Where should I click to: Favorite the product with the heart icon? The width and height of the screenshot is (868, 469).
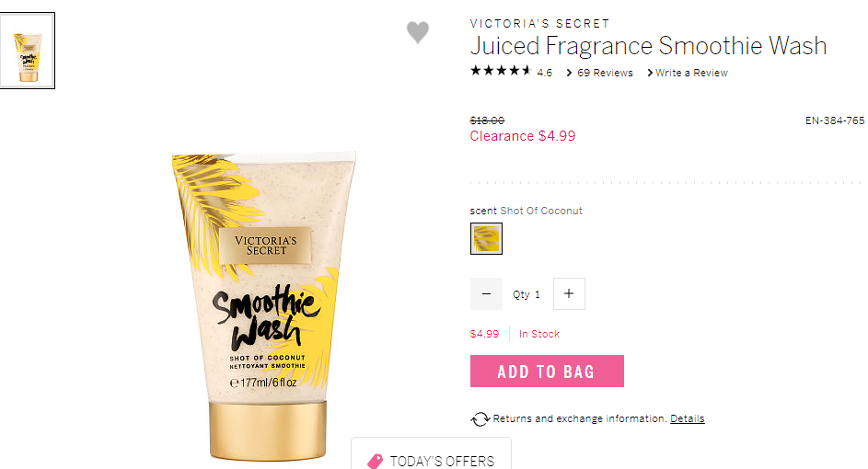417,32
